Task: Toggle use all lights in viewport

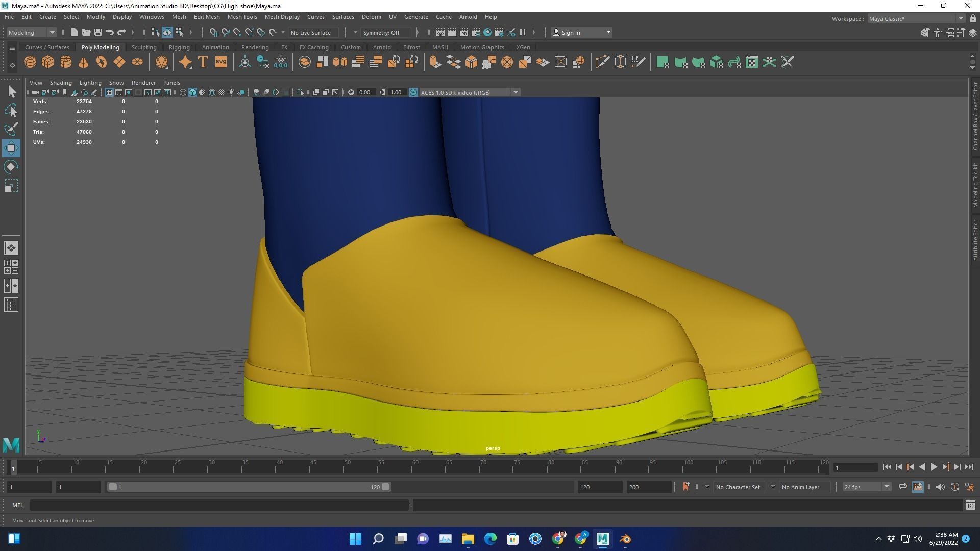Action: click(231, 92)
